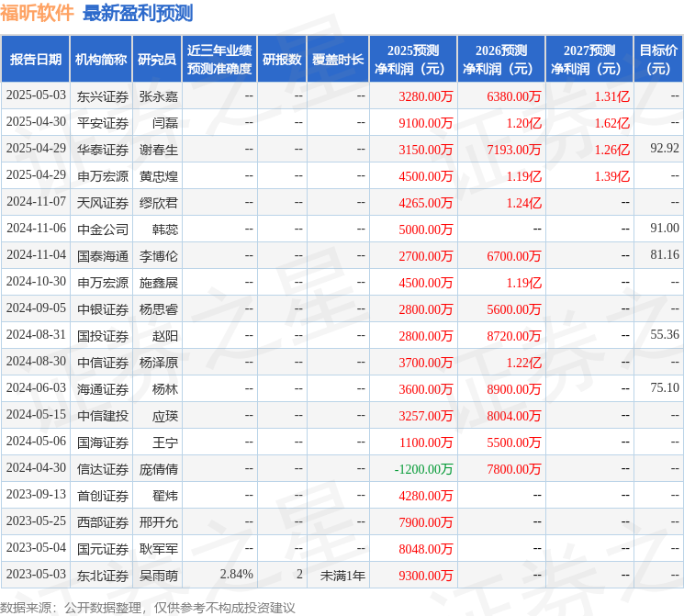Click the 1.31亿 forecast value
The width and height of the screenshot is (684, 616).
[612, 96]
